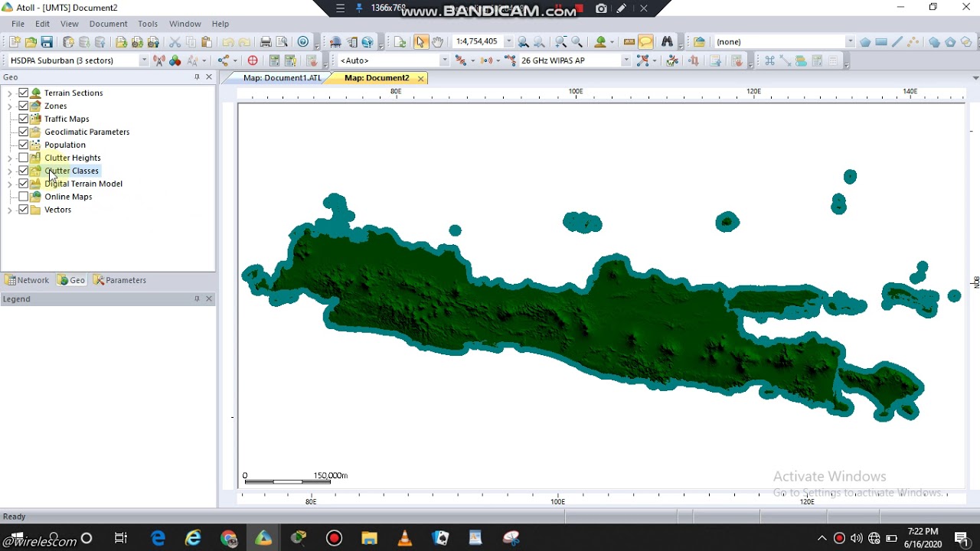Viewport: 980px width, 551px height.
Task: Open the Edit menu
Action: tap(42, 24)
